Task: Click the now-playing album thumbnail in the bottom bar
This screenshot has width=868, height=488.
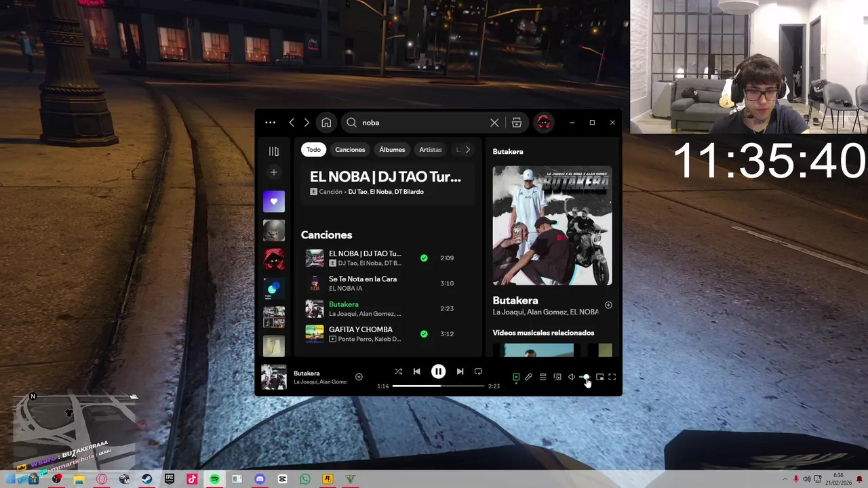Action: pyautogui.click(x=274, y=377)
